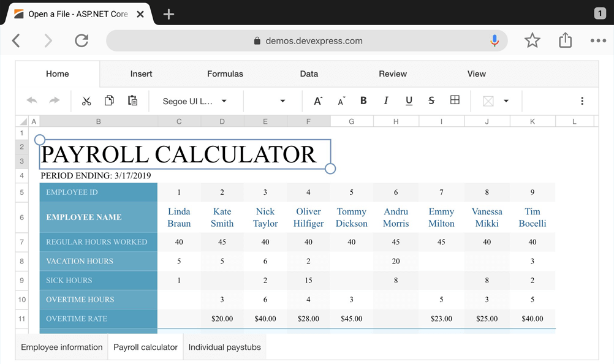Decrease font size with smaller A icon

[341, 101]
